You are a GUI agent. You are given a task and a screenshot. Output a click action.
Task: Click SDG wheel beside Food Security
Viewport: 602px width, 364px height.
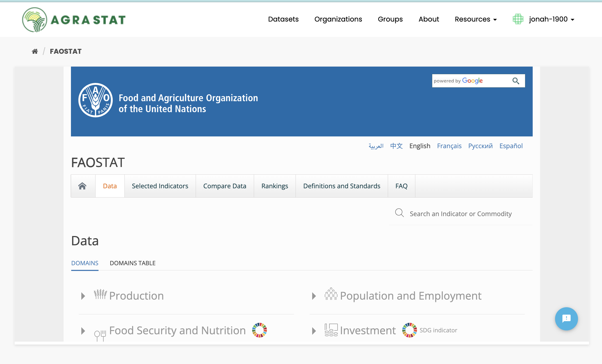coord(260,330)
